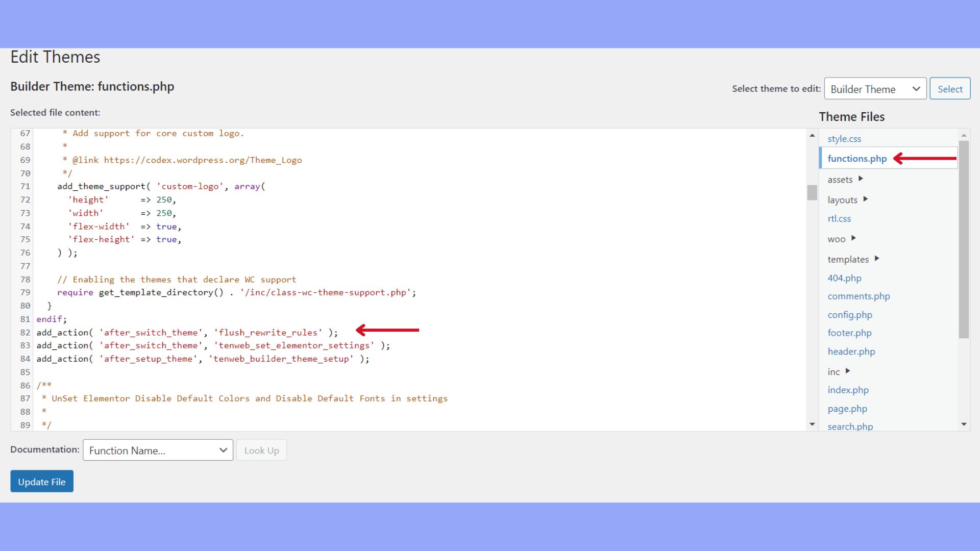Click the code editor scrollbar
This screenshot has width=980, height=551.
pos(812,192)
